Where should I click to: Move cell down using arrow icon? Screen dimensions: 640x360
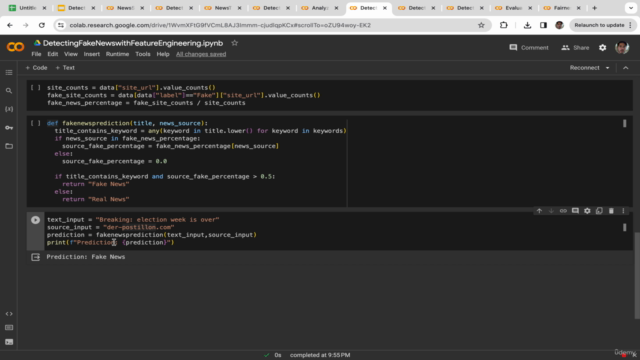551,211
